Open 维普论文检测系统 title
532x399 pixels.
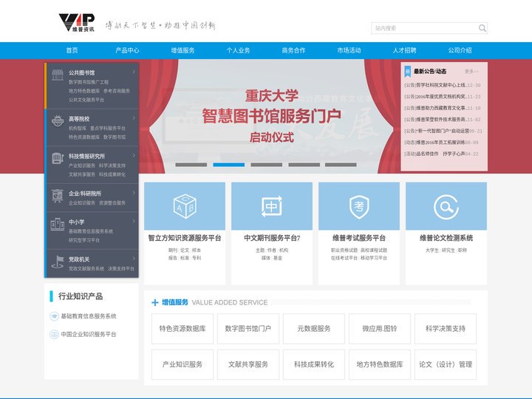[446, 238]
